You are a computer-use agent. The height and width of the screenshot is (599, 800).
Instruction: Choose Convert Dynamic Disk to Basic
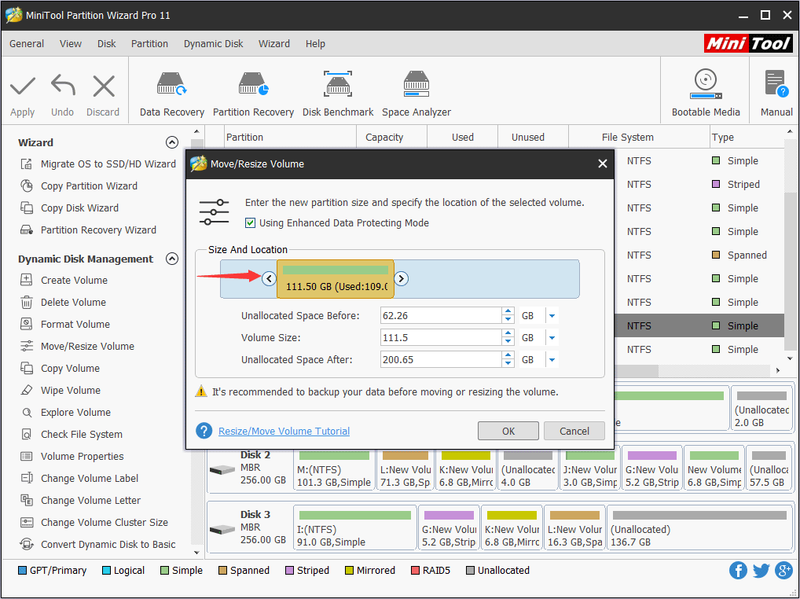pyautogui.click(x=97, y=544)
